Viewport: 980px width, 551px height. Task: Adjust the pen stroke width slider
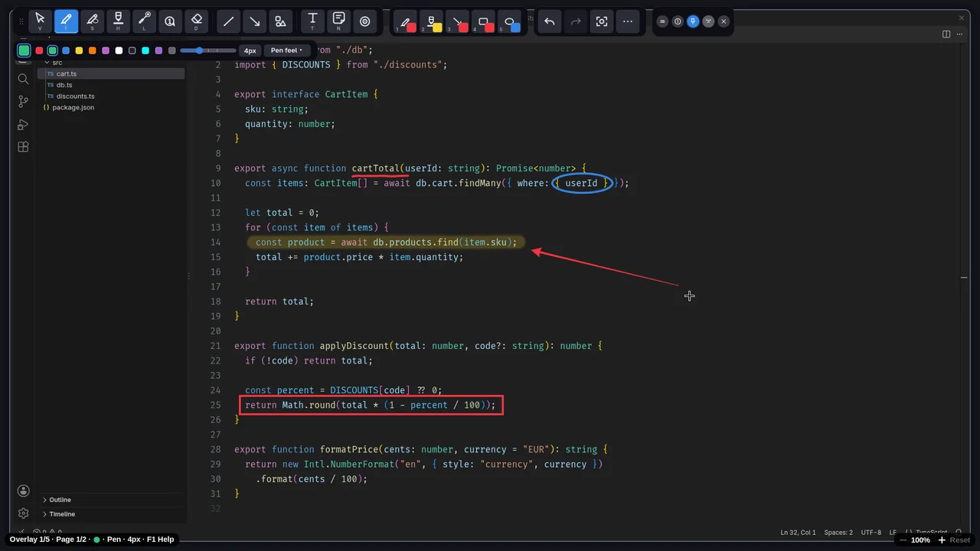(x=207, y=51)
